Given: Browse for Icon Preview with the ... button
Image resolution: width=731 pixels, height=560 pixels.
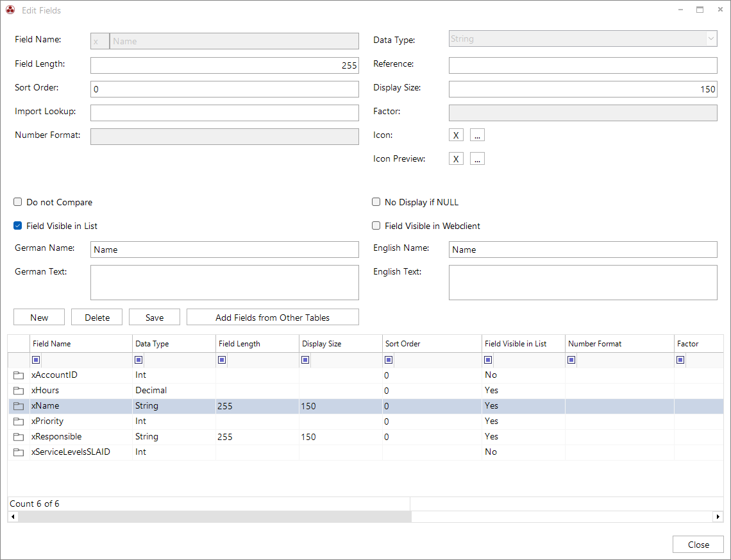Looking at the screenshot, I should 477,159.
